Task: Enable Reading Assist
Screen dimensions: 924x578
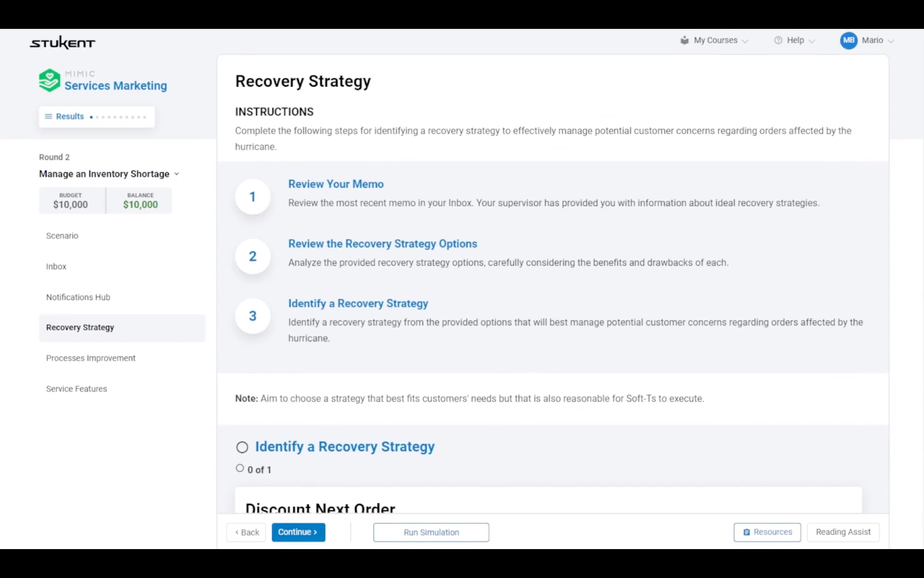Action: pyautogui.click(x=843, y=532)
